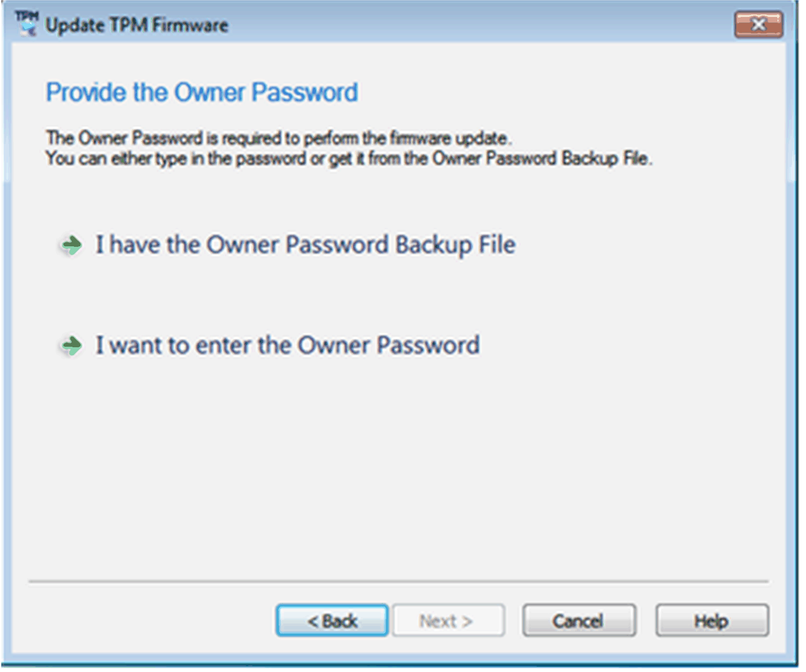Cancel the firmware update wizard
The height and width of the screenshot is (672, 806).
click(x=579, y=621)
